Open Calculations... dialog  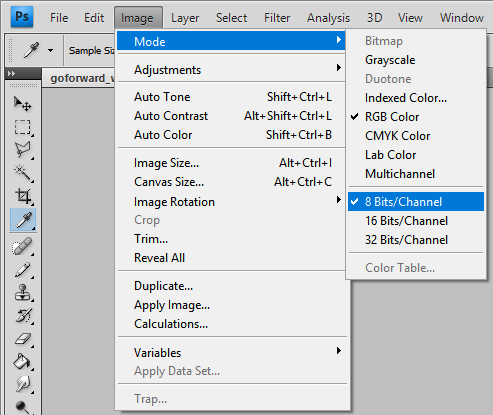click(x=231, y=324)
